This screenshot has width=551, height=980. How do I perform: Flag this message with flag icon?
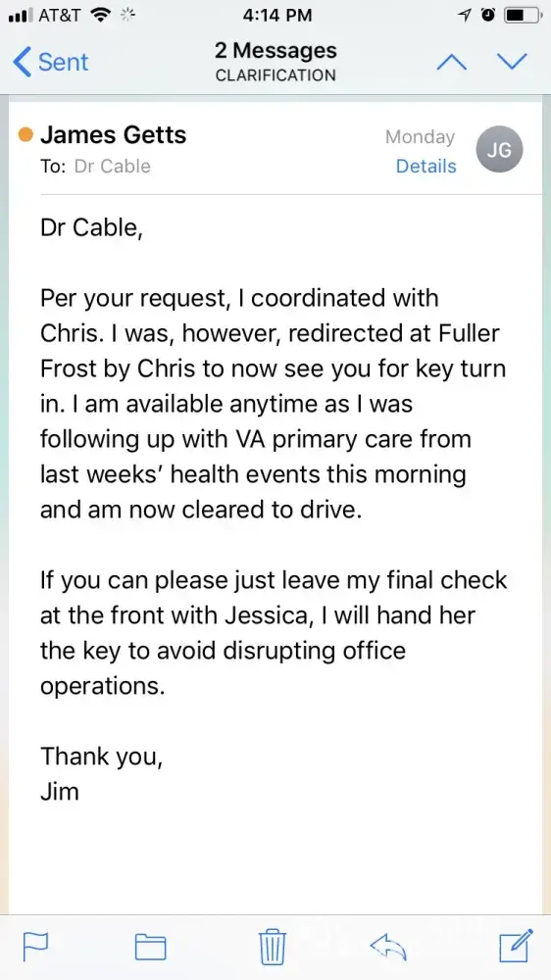[35, 947]
